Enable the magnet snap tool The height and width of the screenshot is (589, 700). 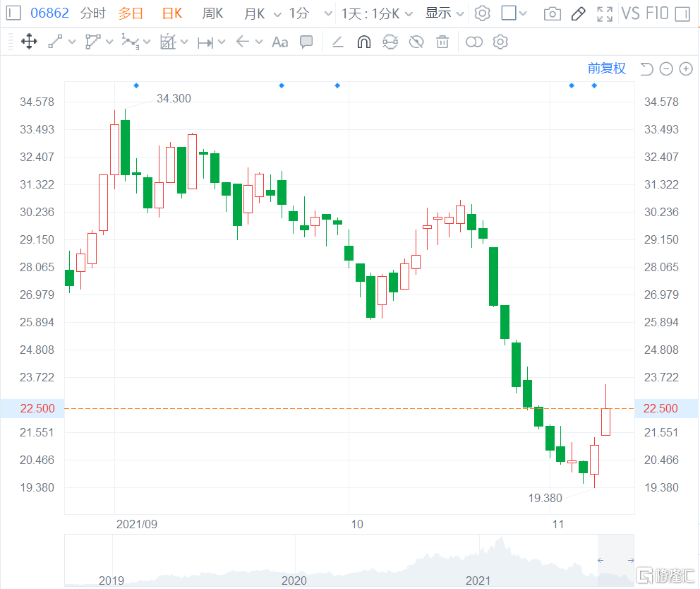(x=363, y=42)
